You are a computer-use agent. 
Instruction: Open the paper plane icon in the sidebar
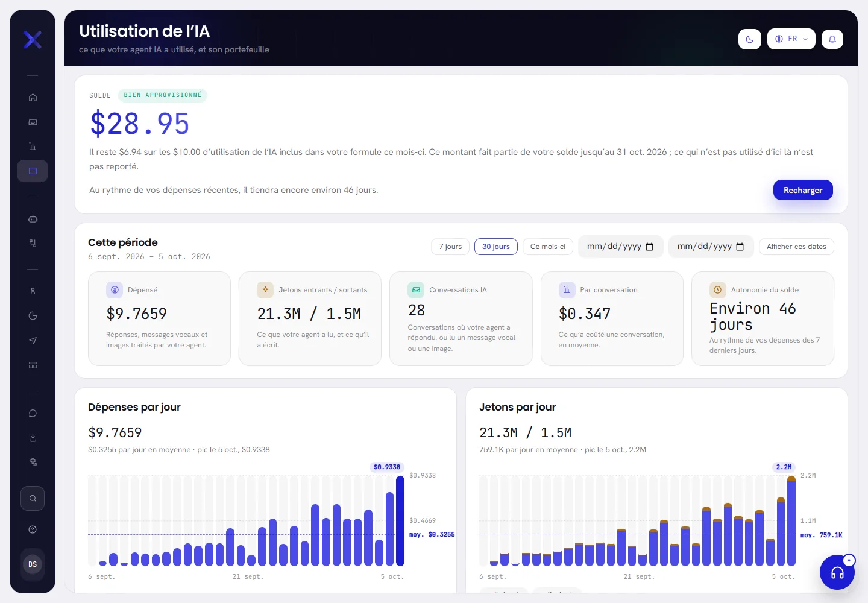(33, 341)
